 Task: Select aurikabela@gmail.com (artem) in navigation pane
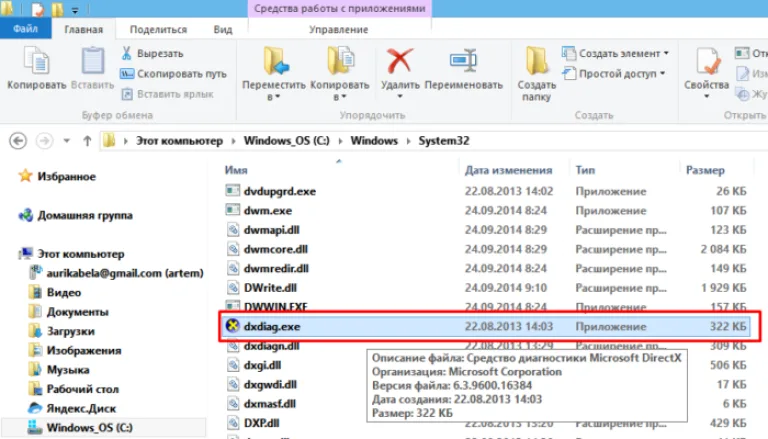pyautogui.click(x=125, y=273)
